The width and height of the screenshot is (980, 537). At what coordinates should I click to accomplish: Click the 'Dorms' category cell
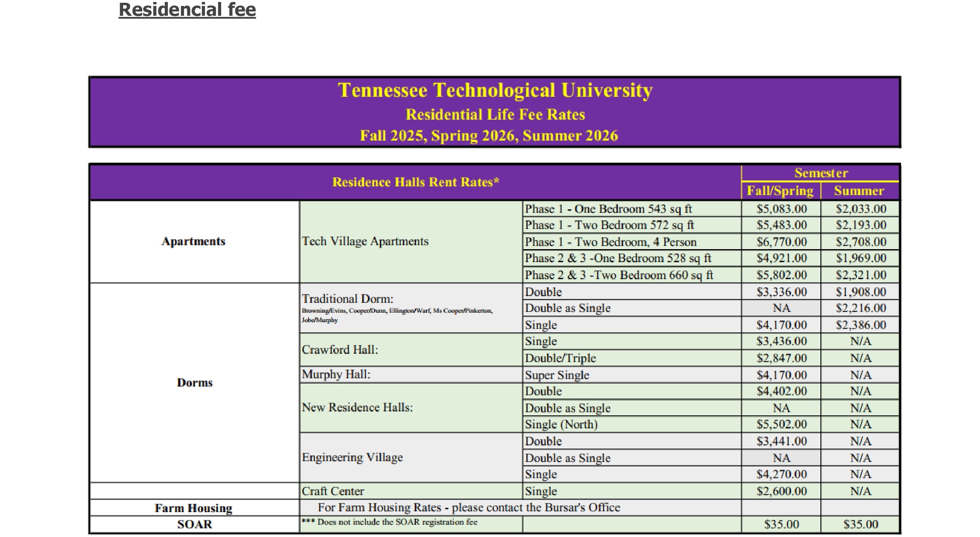tap(194, 383)
